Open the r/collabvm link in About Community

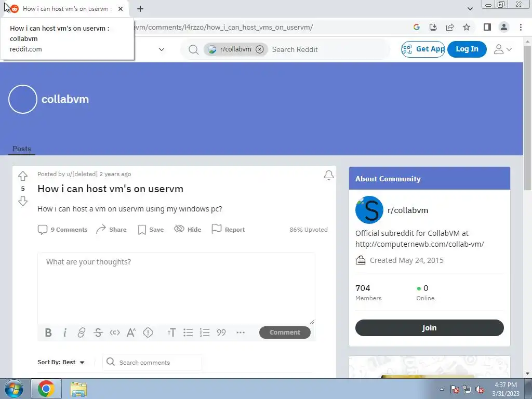click(407, 210)
